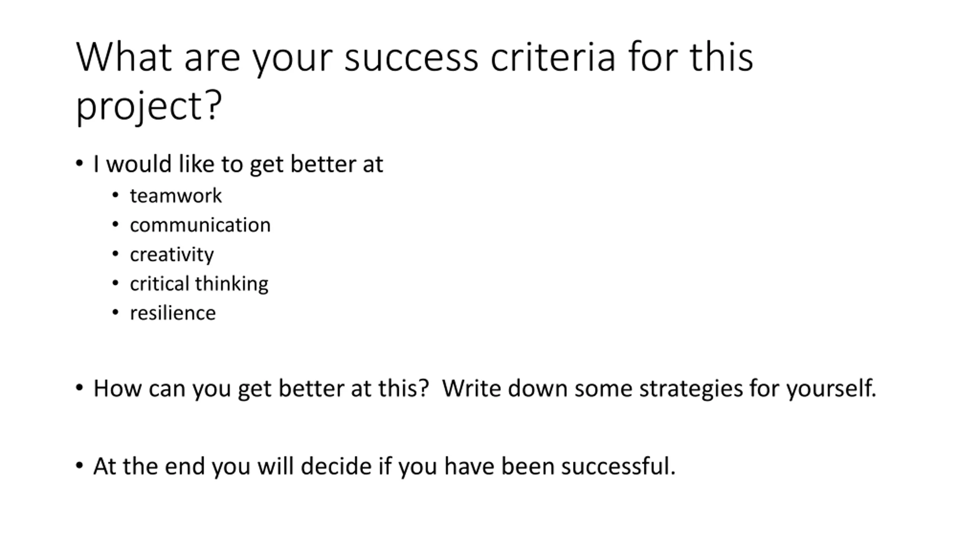Click the word "successful." in the last bullet
Screen dimensions: 980x551
pos(618,466)
